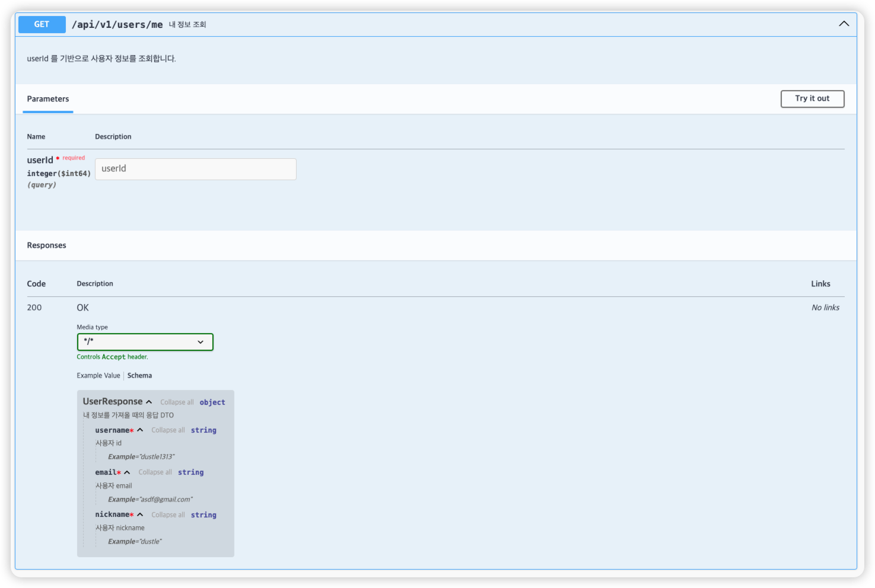
Task: Click the userId input field
Action: click(x=196, y=169)
